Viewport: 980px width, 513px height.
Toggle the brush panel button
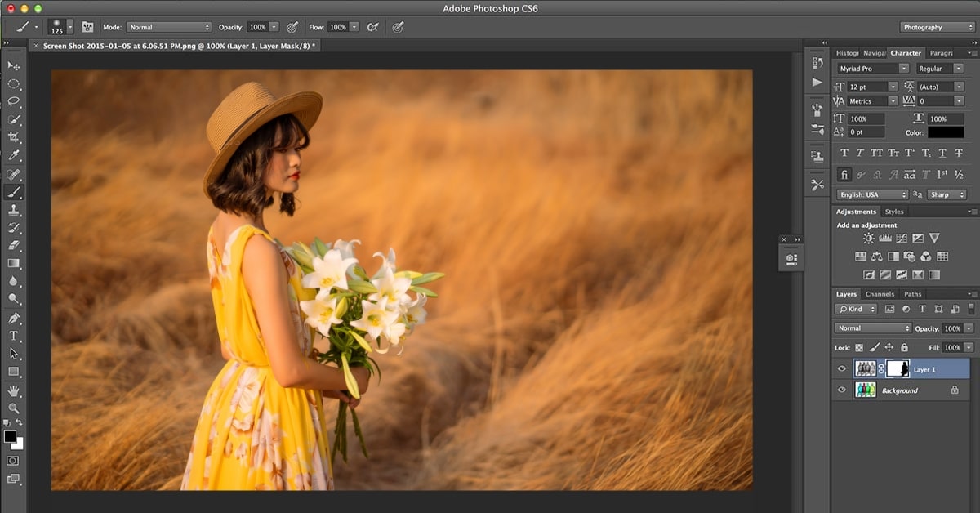click(x=87, y=27)
